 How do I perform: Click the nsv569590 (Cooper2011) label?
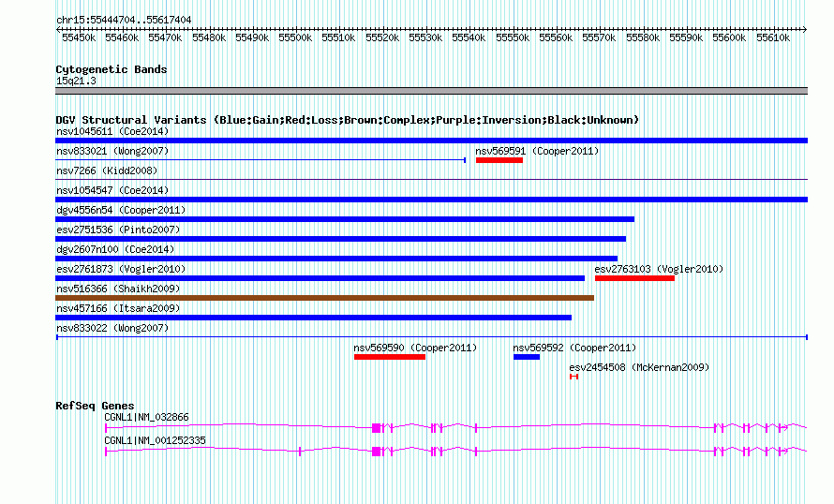click(415, 348)
